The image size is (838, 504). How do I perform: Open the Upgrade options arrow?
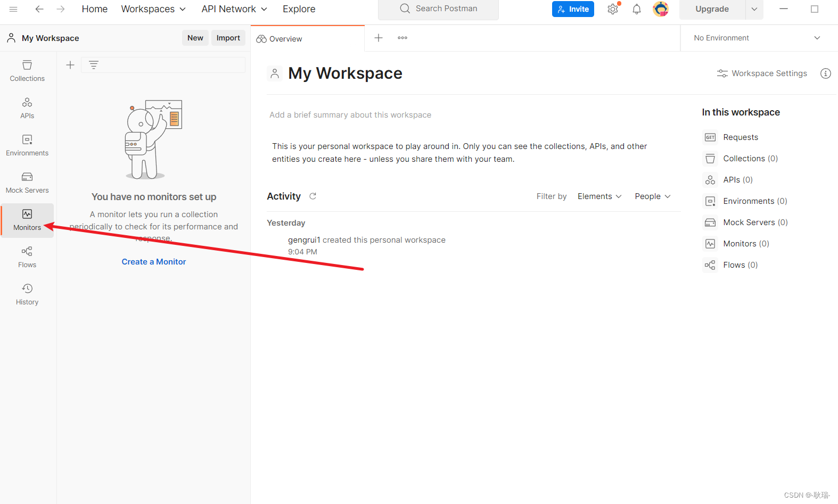pos(754,9)
